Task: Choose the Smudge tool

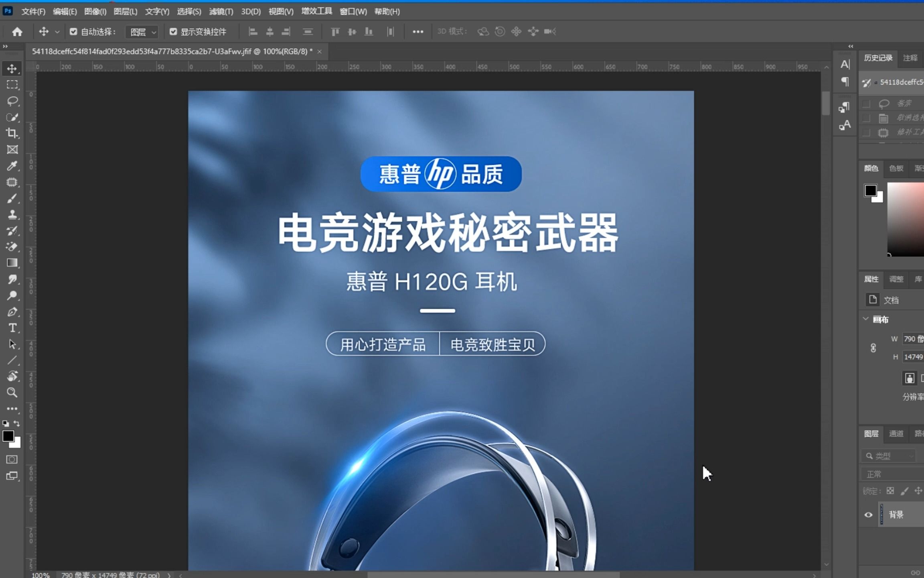Action: coord(12,279)
